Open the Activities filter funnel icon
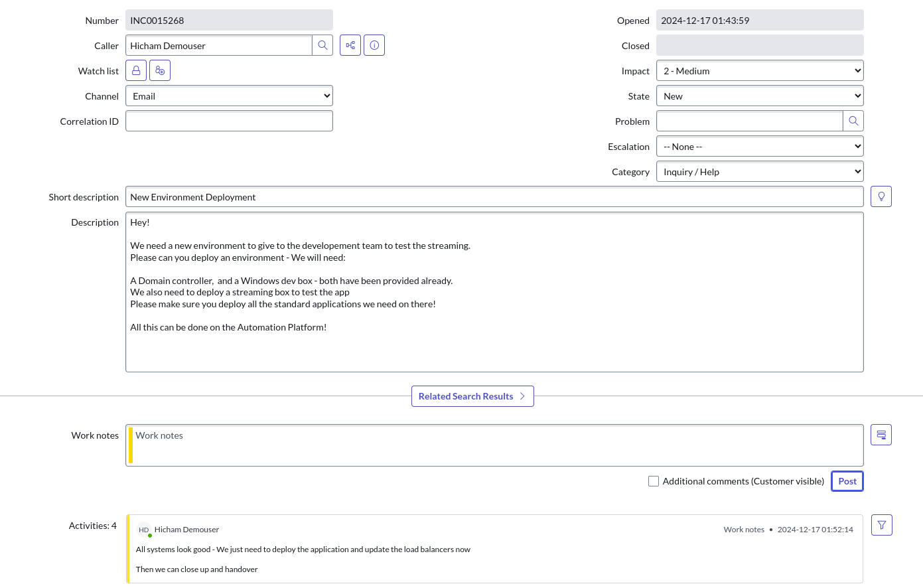 881,525
